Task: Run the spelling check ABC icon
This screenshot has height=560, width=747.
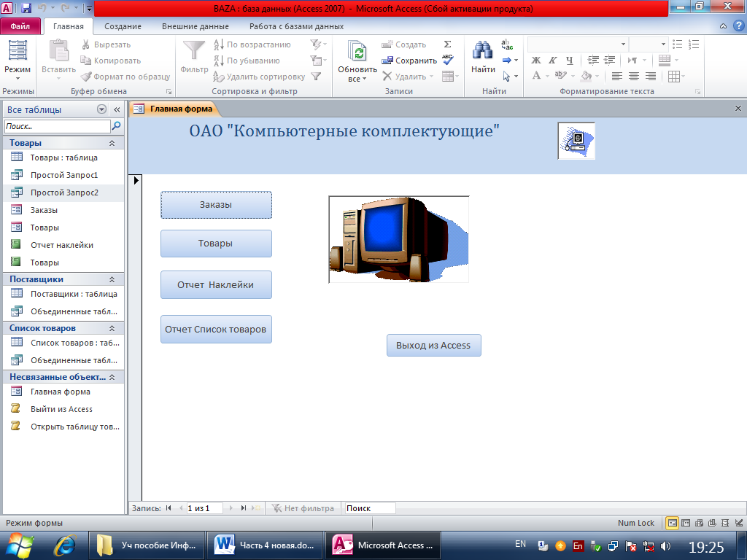Action: click(447, 60)
